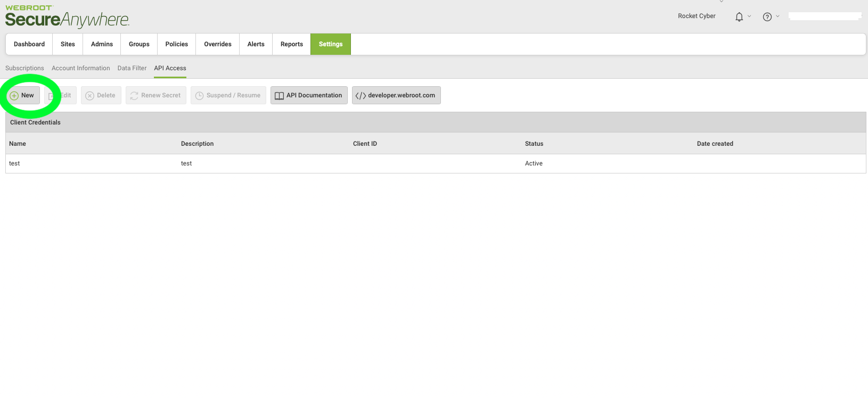This screenshot has width=868, height=398.
Task: View the Alerts tab
Action: (256, 44)
